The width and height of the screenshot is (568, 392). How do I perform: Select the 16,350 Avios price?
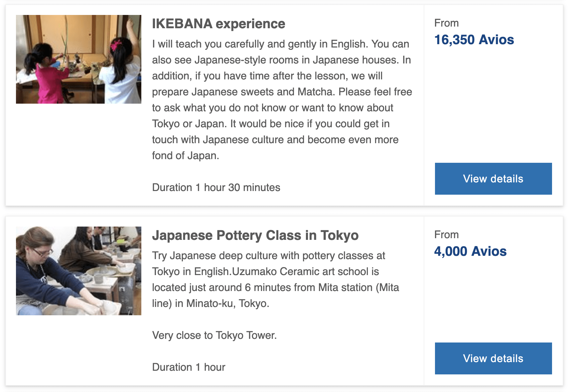point(474,40)
